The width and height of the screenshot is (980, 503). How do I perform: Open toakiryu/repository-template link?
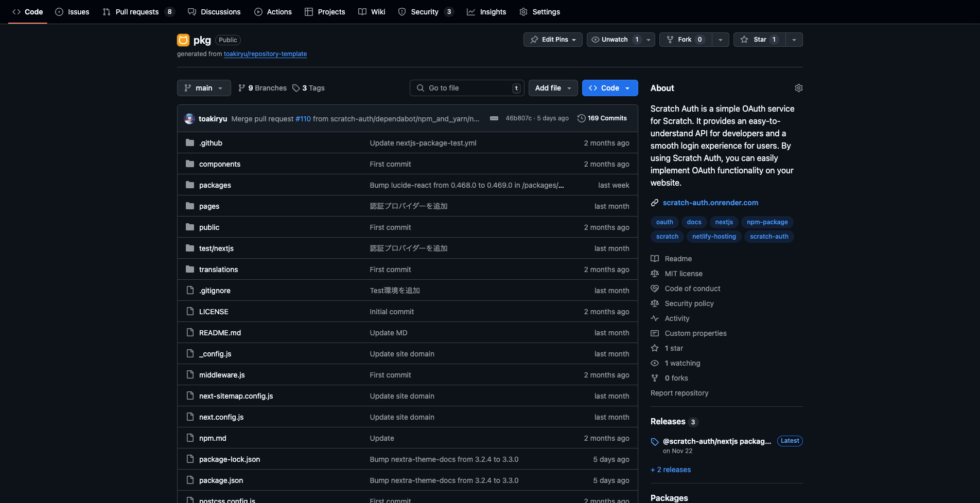click(x=265, y=54)
